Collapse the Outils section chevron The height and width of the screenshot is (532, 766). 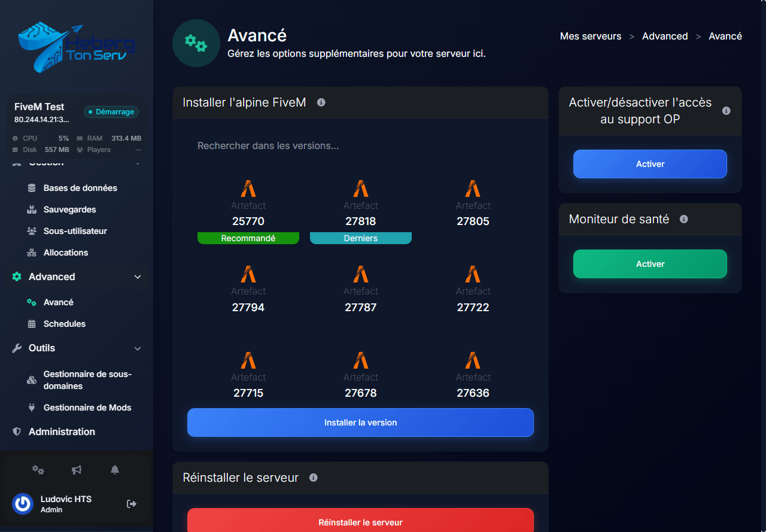click(138, 348)
